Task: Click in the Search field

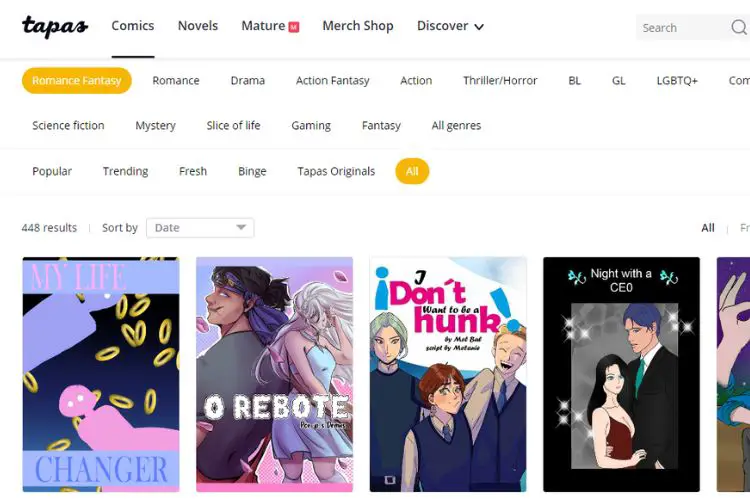Action: pos(684,27)
